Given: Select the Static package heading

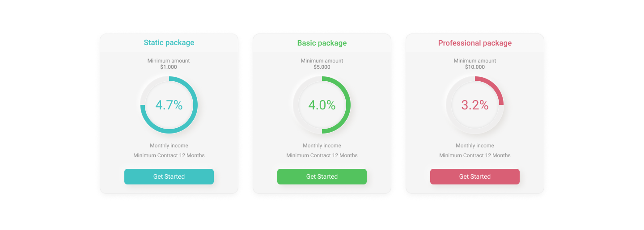Looking at the screenshot, I should click(169, 43).
